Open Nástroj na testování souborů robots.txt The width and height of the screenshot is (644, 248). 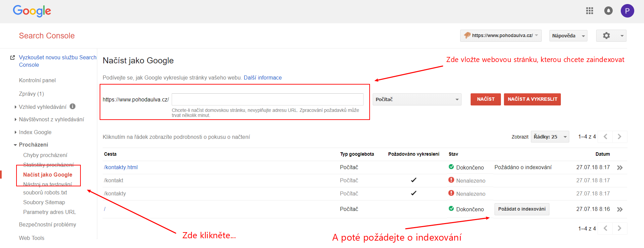click(x=47, y=188)
